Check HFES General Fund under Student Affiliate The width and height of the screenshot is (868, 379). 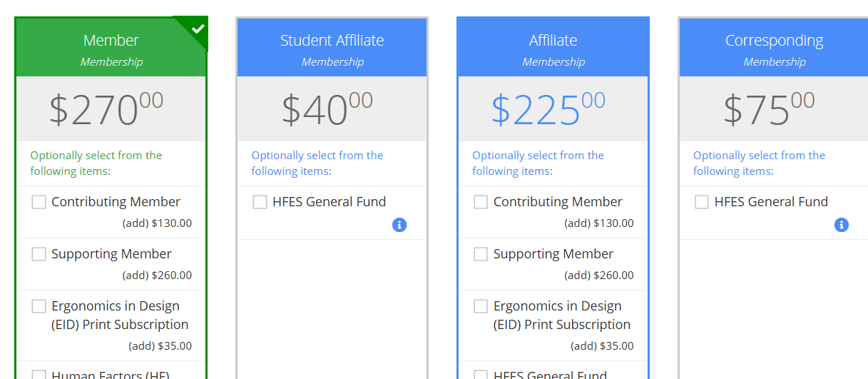click(260, 203)
